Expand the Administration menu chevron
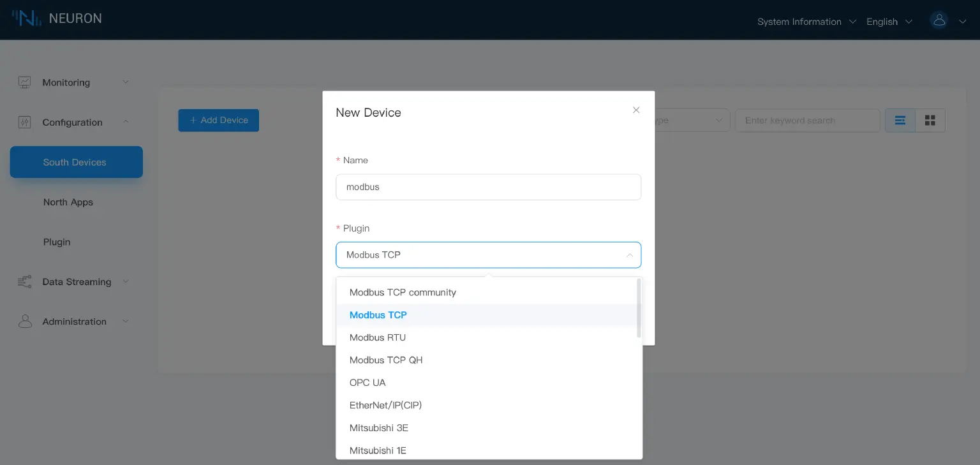Viewport: 980px width, 465px height. tap(126, 321)
